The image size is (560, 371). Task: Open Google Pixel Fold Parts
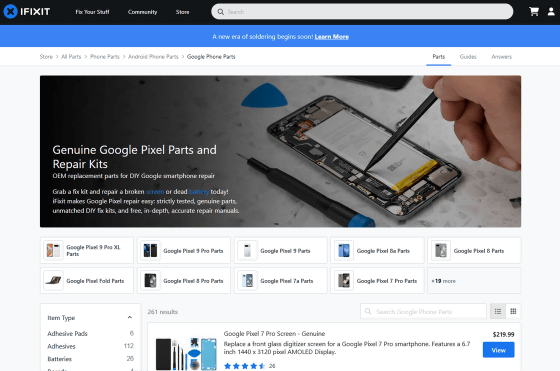coord(87,281)
